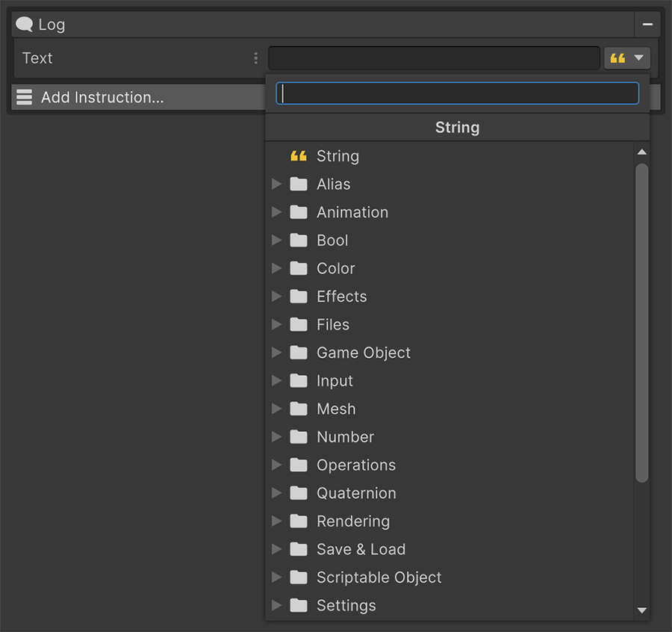Click the Text value input field
This screenshot has height=632, width=672.
pos(433,58)
